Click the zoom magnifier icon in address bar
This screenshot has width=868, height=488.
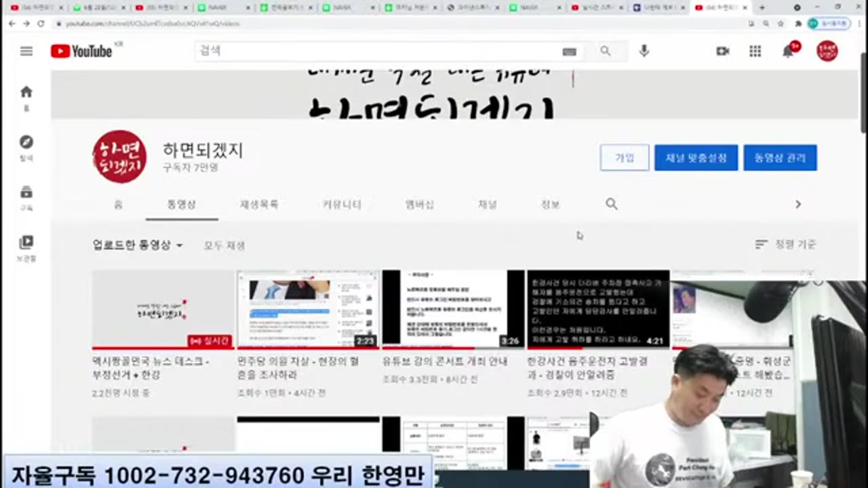click(765, 23)
